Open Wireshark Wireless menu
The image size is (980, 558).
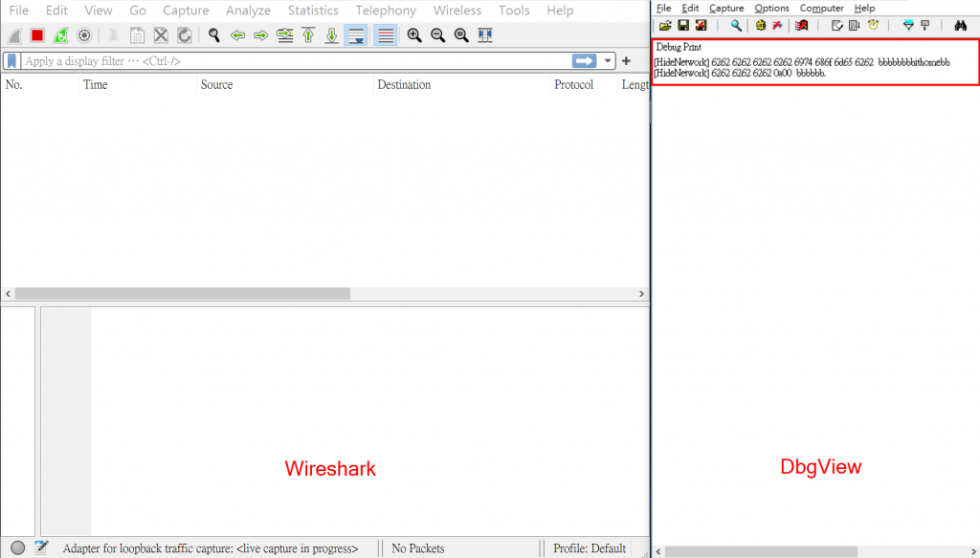pyautogui.click(x=457, y=11)
